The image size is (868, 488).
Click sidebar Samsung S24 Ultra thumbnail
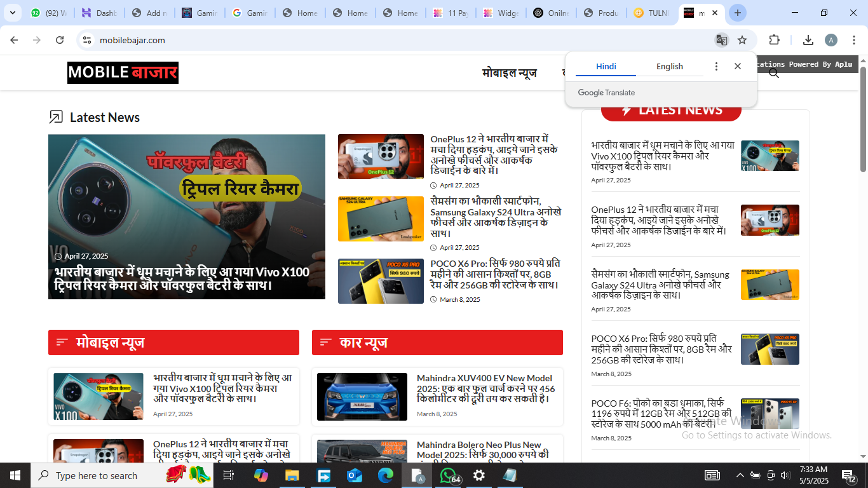770,285
